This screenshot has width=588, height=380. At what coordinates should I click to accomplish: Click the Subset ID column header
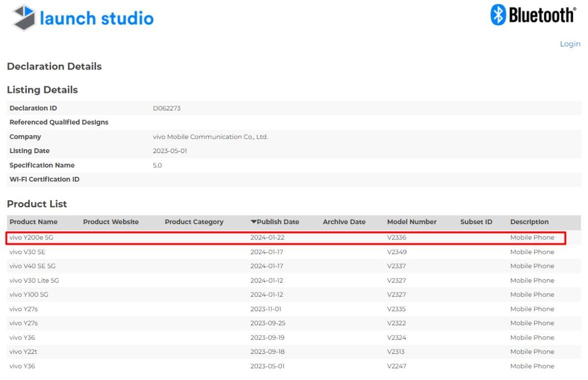tap(476, 222)
